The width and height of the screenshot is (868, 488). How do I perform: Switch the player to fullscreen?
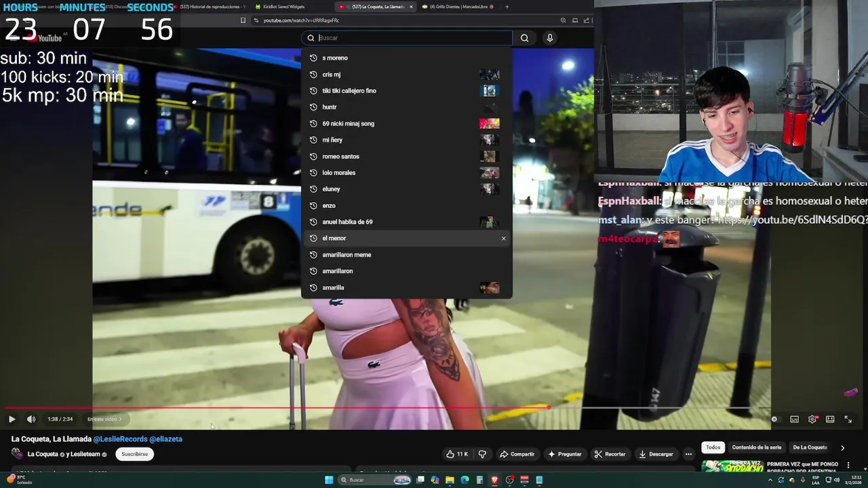click(x=848, y=419)
